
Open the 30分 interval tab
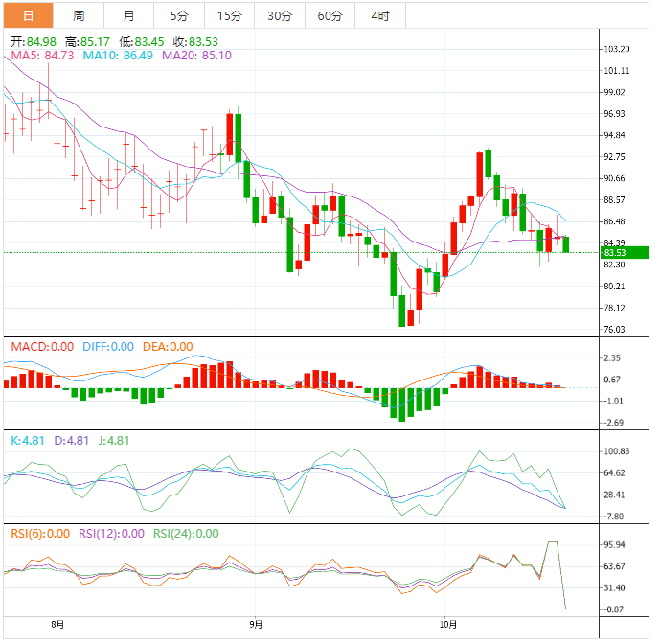[x=280, y=15]
